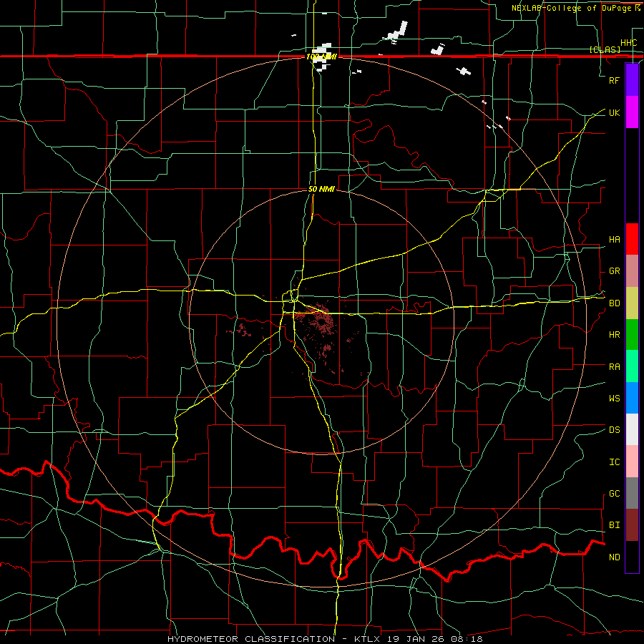Click the blue WS legend swatch
This screenshot has width=644, height=644.
pos(632,398)
